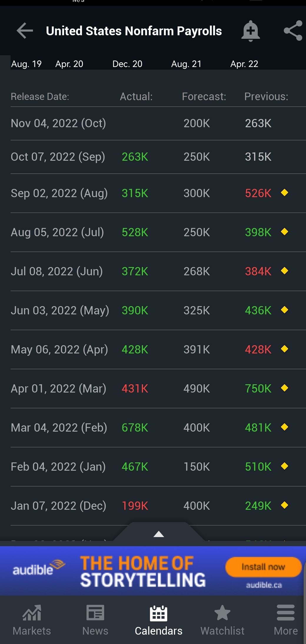Open the share icon
This screenshot has width=306, height=644.
coord(293,31)
